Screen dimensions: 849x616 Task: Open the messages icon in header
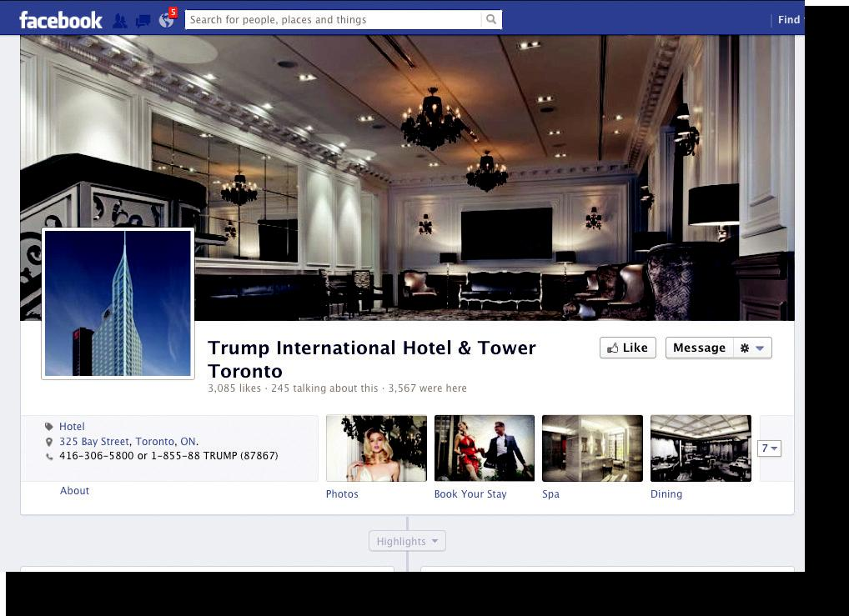coord(143,21)
